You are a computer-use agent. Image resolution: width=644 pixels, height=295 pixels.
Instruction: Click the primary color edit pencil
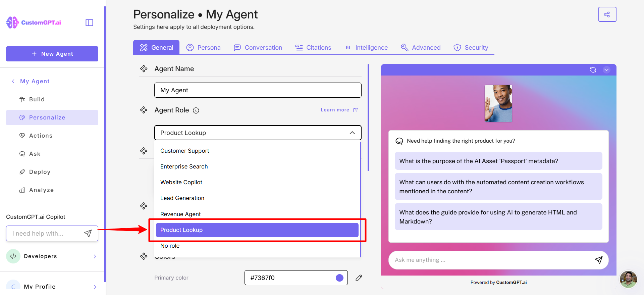[x=359, y=278]
